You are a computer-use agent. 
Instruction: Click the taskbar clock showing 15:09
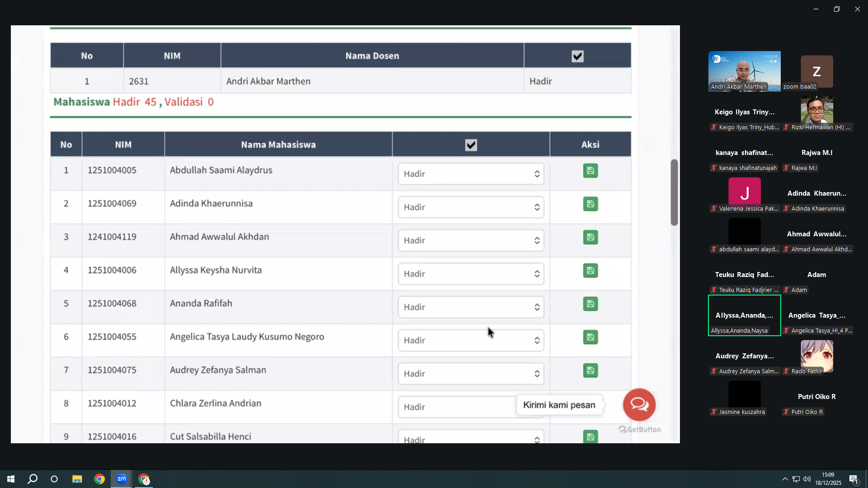click(828, 479)
